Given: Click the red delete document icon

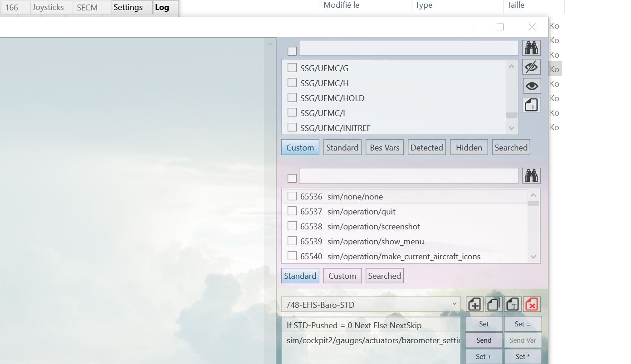Looking at the screenshot, I should tap(531, 304).
